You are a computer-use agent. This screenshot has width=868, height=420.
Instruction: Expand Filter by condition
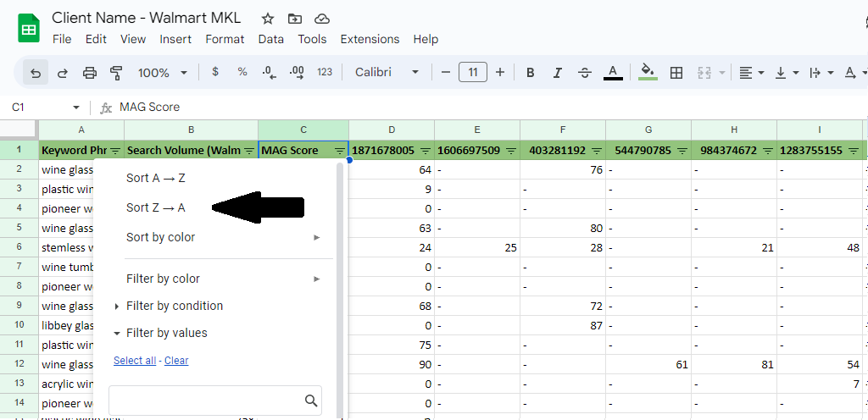(169, 306)
